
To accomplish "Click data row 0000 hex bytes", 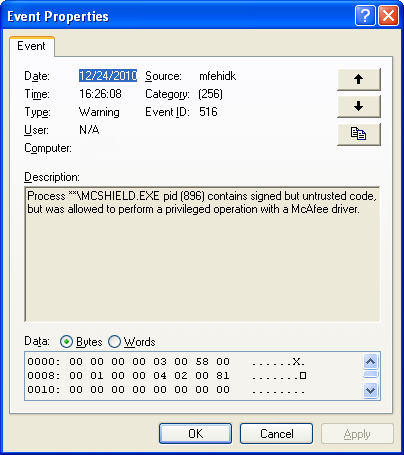I will [149, 362].
